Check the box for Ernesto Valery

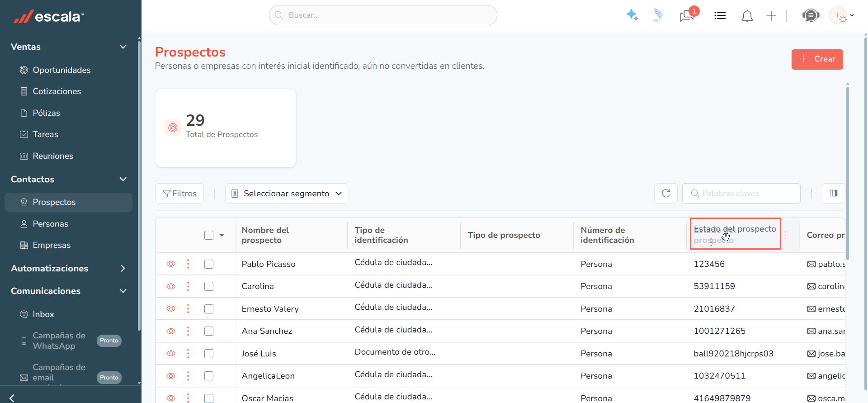(x=209, y=309)
